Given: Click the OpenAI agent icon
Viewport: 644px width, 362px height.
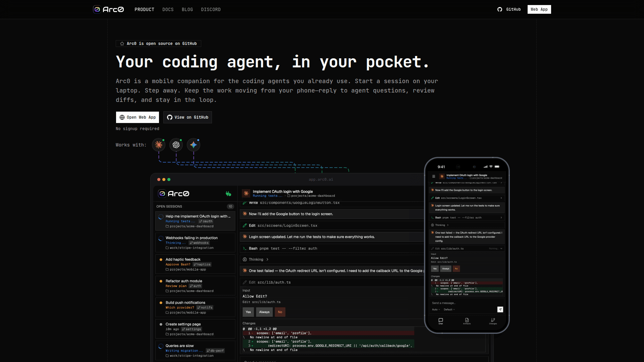Looking at the screenshot, I should point(176,145).
